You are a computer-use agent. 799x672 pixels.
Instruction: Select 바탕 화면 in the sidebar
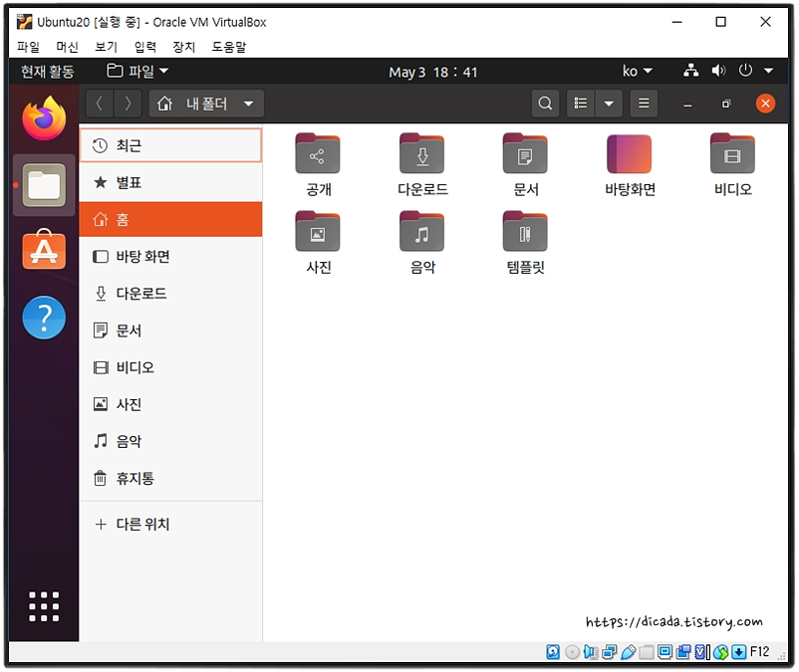coord(170,256)
